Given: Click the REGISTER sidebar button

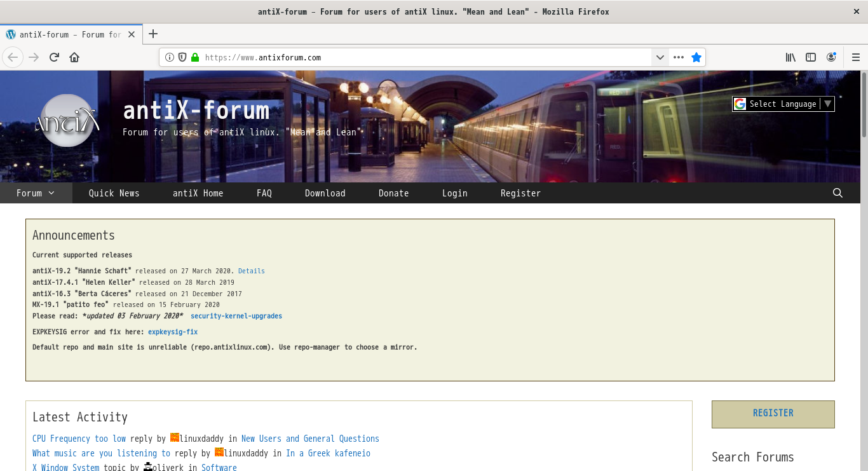Looking at the screenshot, I should point(773,414).
